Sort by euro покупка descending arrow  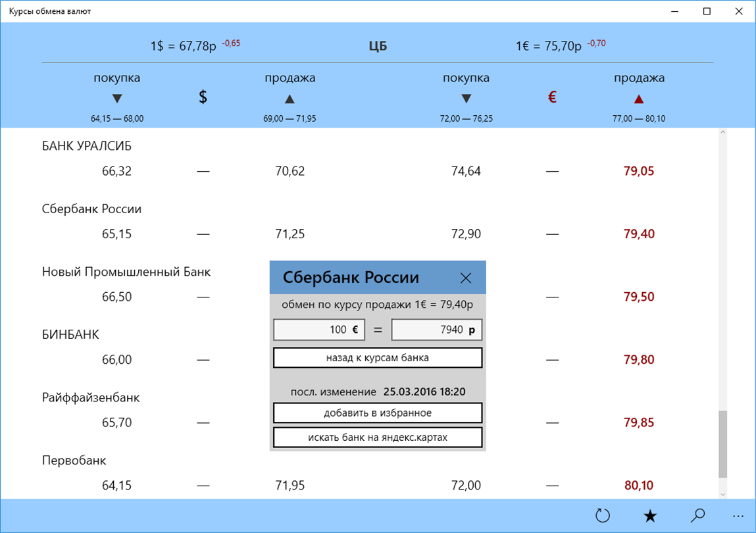[466, 99]
